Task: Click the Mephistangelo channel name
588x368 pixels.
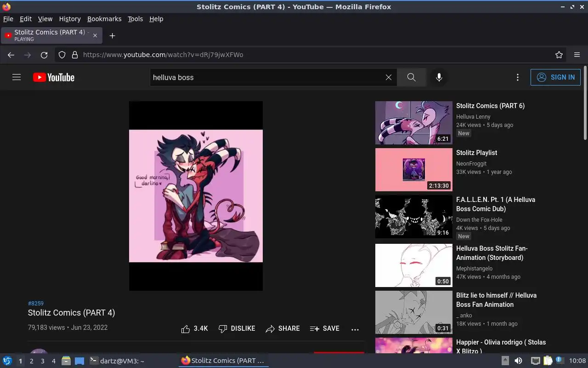Action: 474,269
